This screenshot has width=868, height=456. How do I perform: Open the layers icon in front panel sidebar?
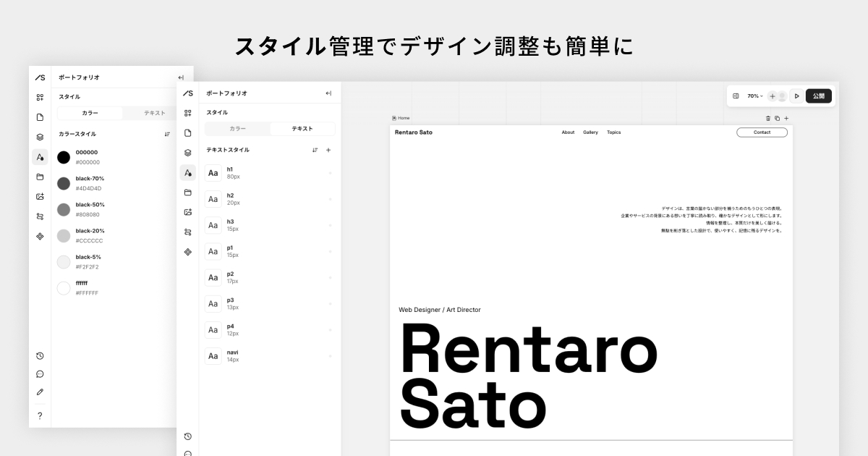[187, 153]
